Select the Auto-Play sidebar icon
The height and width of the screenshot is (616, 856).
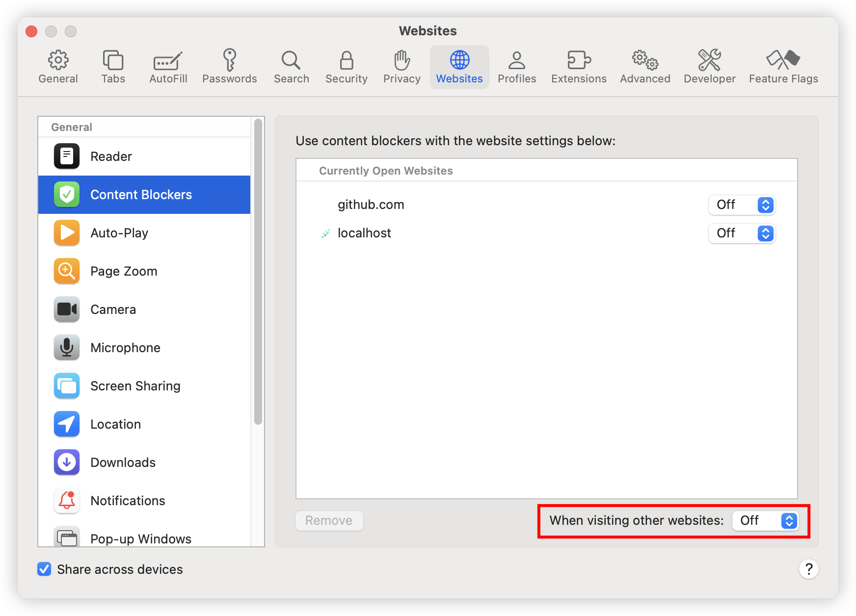point(67,233)
